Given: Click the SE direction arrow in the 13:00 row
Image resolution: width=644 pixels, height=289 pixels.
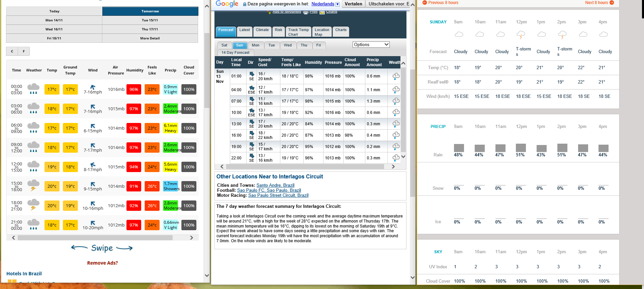Looking at the screenshot, I should (252, 122).
